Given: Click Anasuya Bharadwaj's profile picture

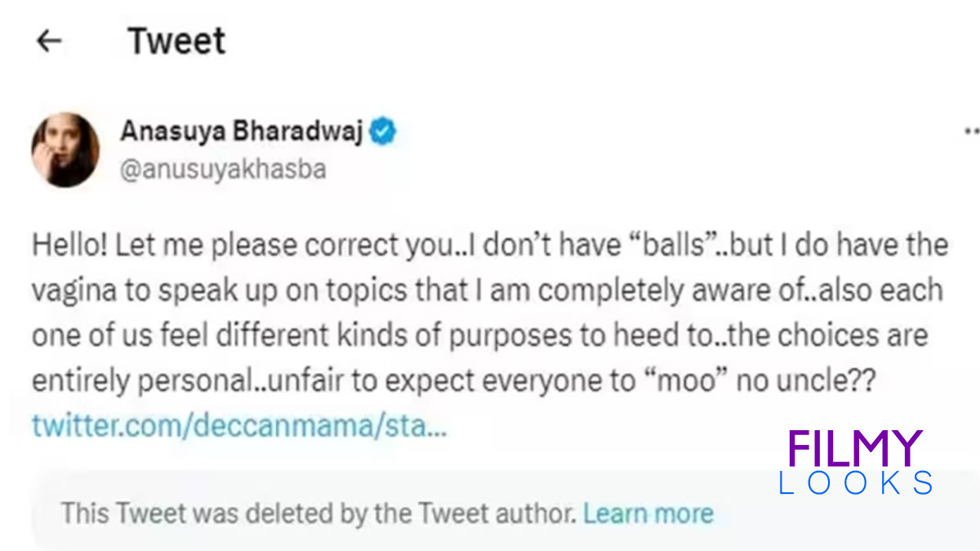Looking at the screenshot, I should 65,149.
